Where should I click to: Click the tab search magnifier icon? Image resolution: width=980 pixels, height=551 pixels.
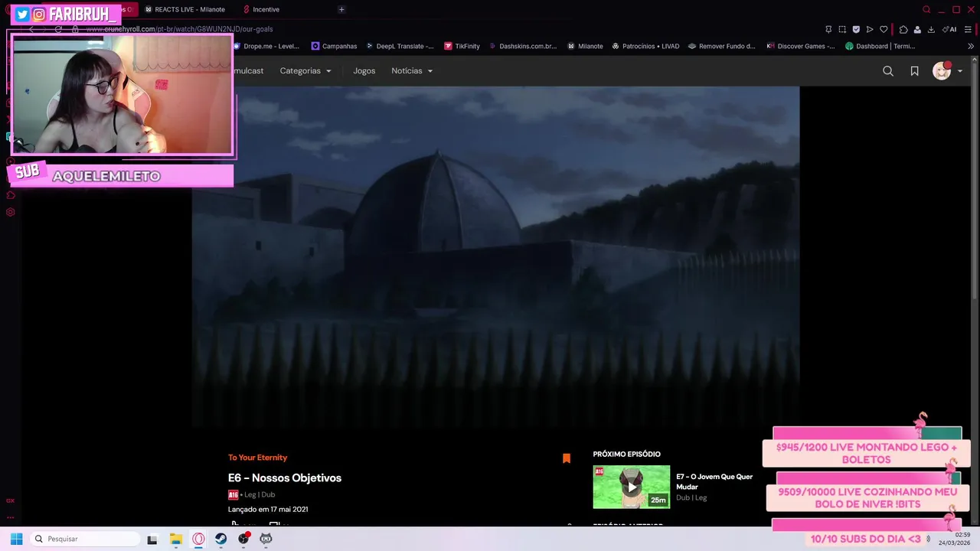pos(926,9)
